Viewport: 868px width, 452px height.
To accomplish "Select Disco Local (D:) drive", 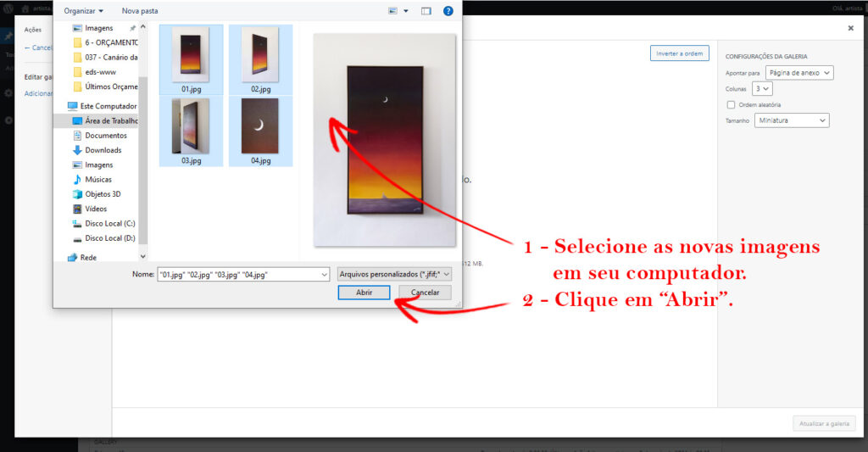I will tap(104, 238).
